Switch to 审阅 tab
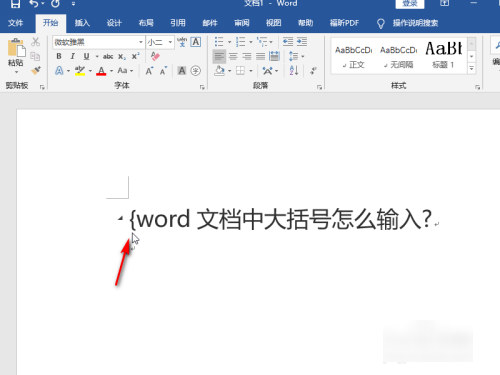This screenshot has height=375, width=500. [x=242, y=23]
